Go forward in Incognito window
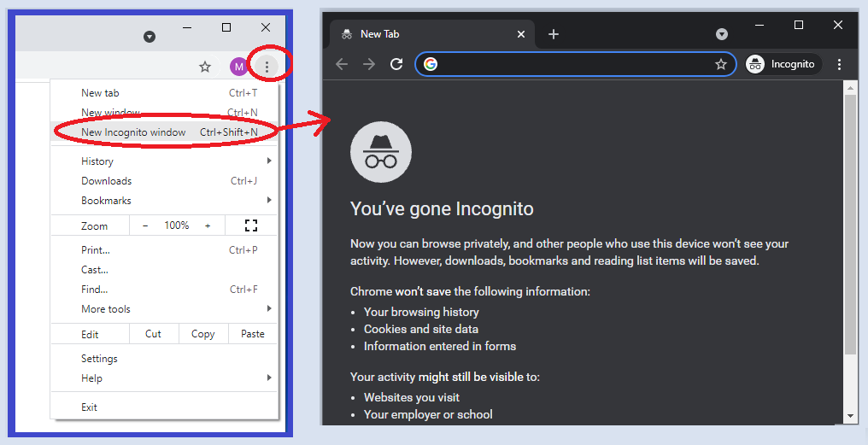This screenshot has height=445, width=868. [369, 64]
